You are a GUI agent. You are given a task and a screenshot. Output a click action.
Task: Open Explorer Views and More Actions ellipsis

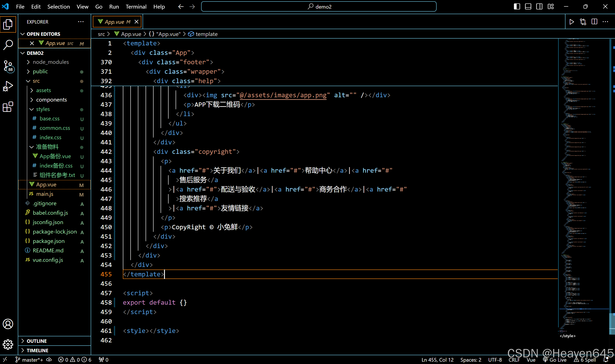pyautogui.click(x=81, y=22)
